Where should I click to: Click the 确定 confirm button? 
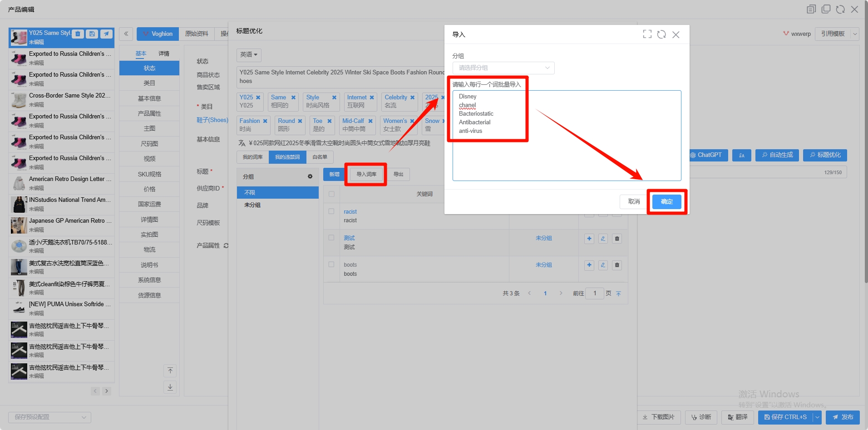(x=666, y=202)
